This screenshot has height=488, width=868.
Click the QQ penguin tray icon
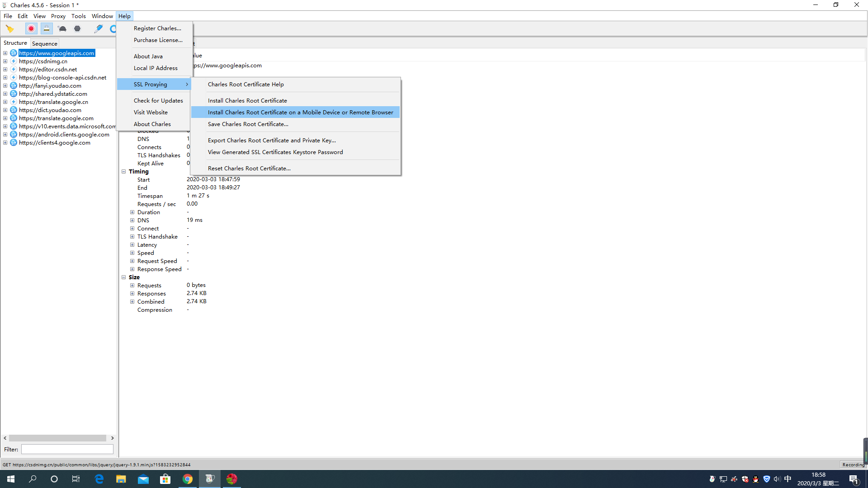(x=756, y=479)
